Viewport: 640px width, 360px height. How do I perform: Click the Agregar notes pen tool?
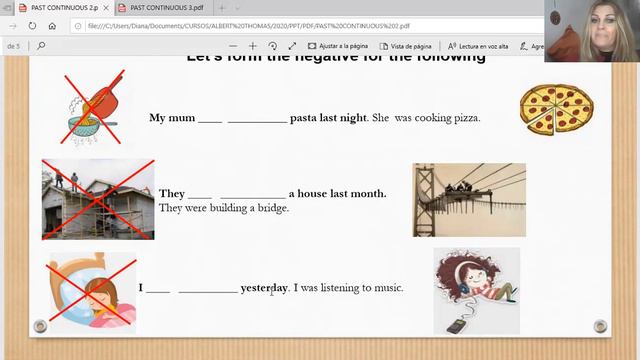pos(531,46)
